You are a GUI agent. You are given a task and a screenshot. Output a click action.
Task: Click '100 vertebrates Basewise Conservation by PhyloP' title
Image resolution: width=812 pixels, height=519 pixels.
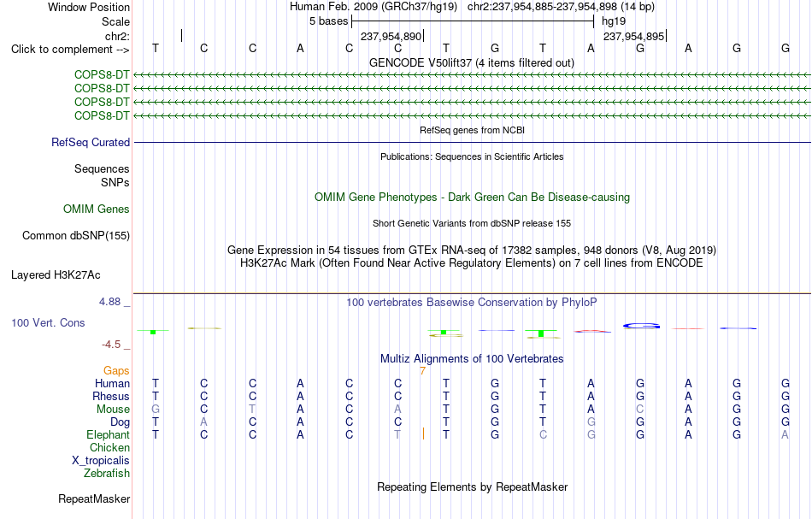[472, 303]
